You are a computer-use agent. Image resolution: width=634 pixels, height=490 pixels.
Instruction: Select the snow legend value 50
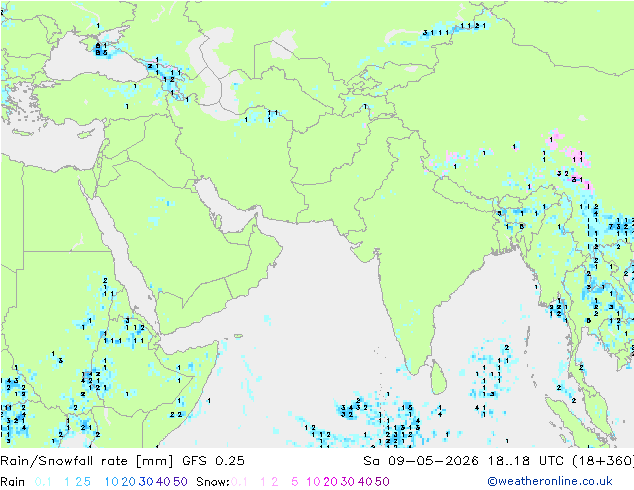(x=382, y=482)
